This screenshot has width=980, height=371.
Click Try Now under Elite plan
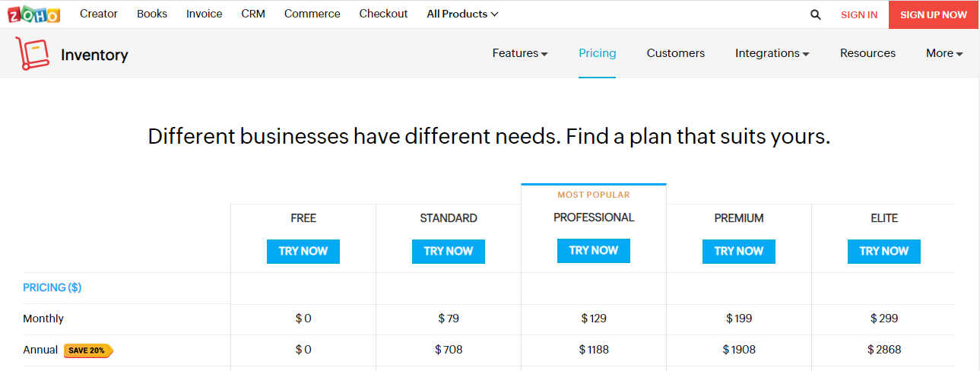(x=884, y=251)
